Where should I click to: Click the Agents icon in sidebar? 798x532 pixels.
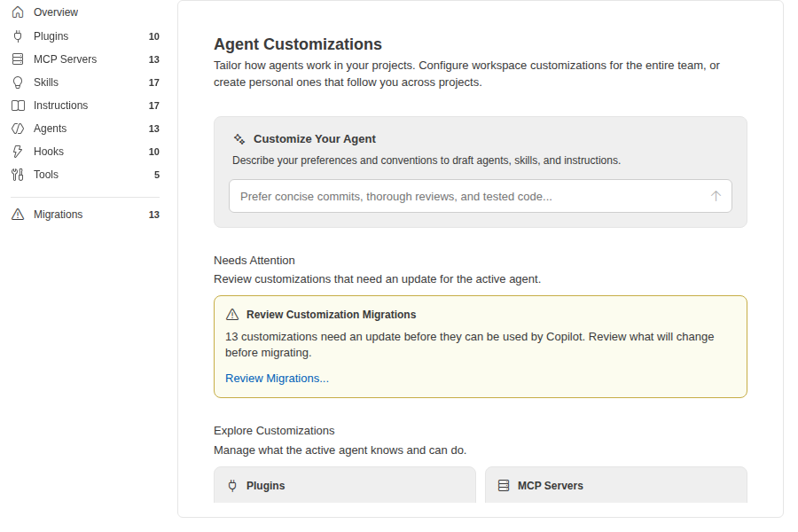tap(18, 129)
